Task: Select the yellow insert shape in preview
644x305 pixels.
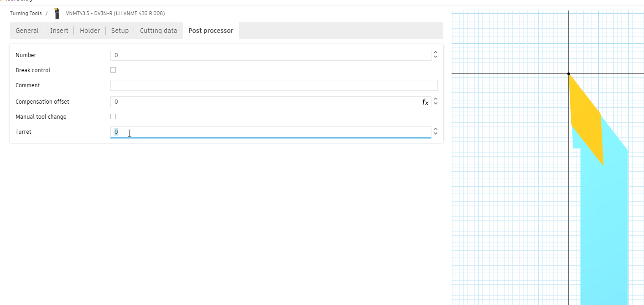Action: click(586, 120)
